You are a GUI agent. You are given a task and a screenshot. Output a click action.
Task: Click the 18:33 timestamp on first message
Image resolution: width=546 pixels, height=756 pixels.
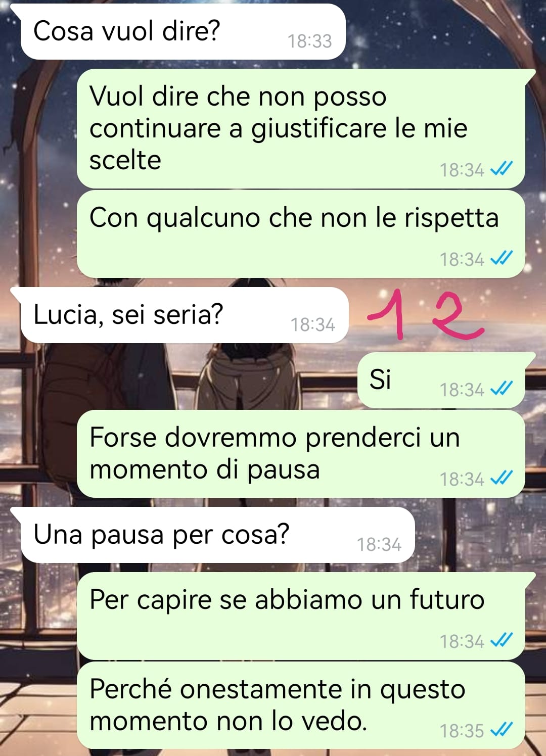point(309,41)
